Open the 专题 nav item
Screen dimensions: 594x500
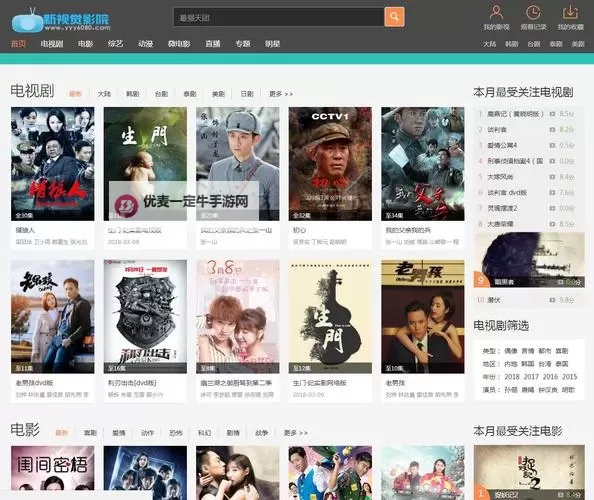point(242,44)
